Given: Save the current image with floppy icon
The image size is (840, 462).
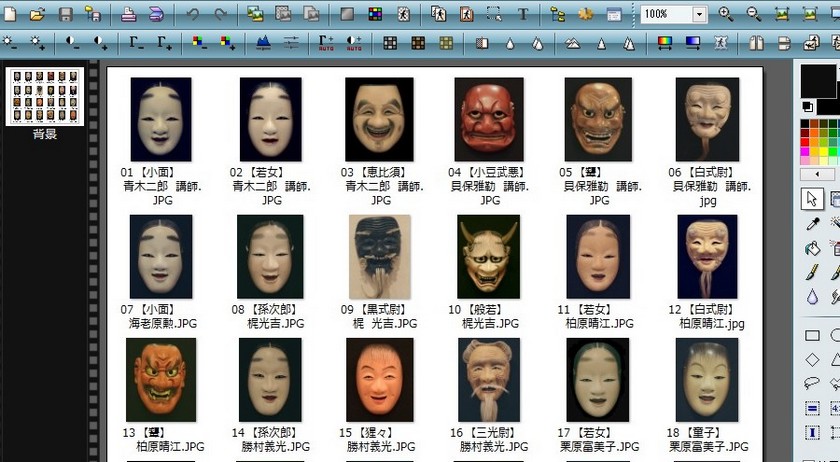Looking at the screenshot, I should pos(65,14).
